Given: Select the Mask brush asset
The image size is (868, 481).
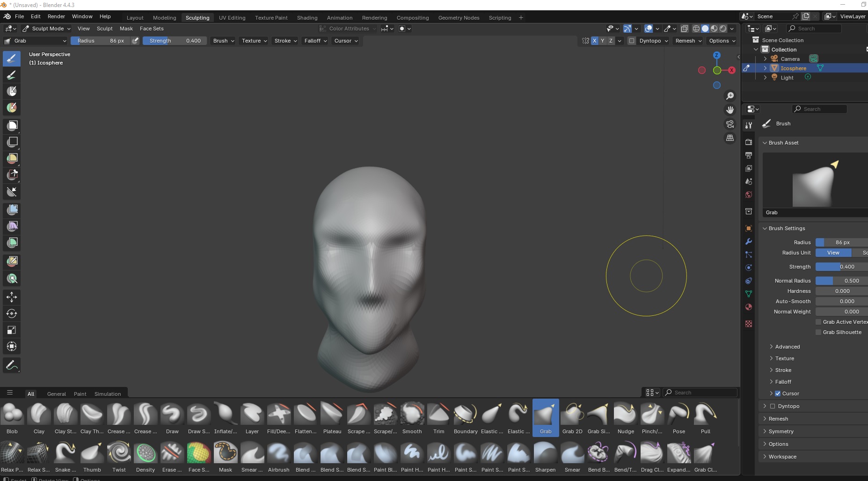Looking at the screenshot, I should (226, 456).
